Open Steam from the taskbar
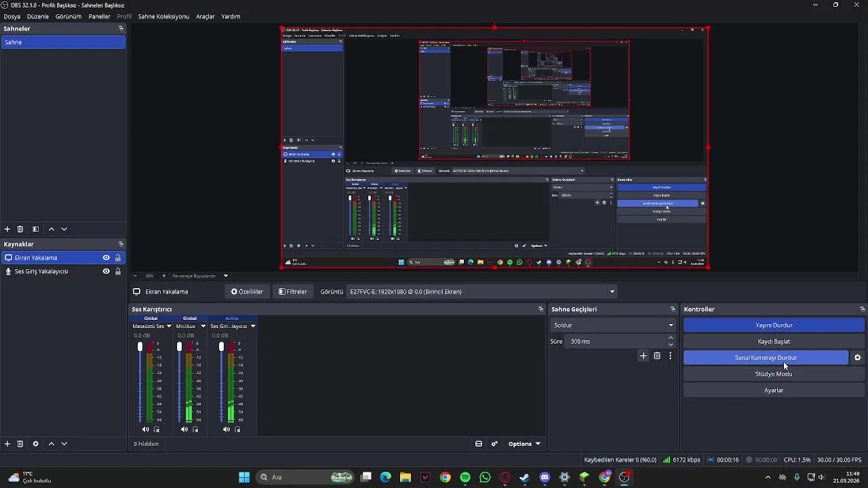 [524, 477]
